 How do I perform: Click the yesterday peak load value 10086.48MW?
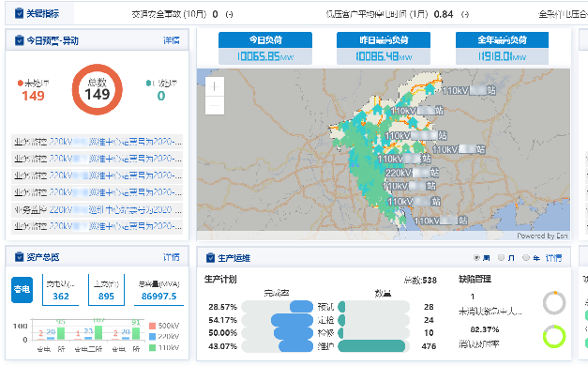[x=384, y=56]
